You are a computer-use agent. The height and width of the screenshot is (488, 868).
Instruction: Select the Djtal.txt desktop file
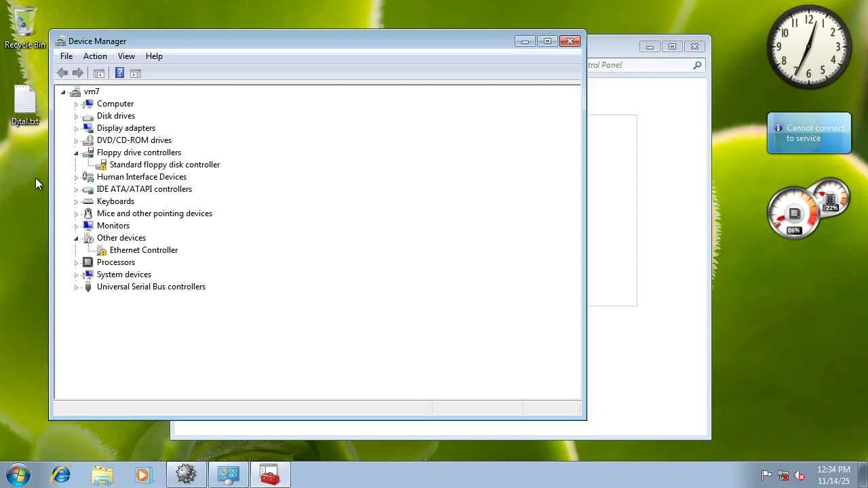pyautogui.click(x=25, y=105)
